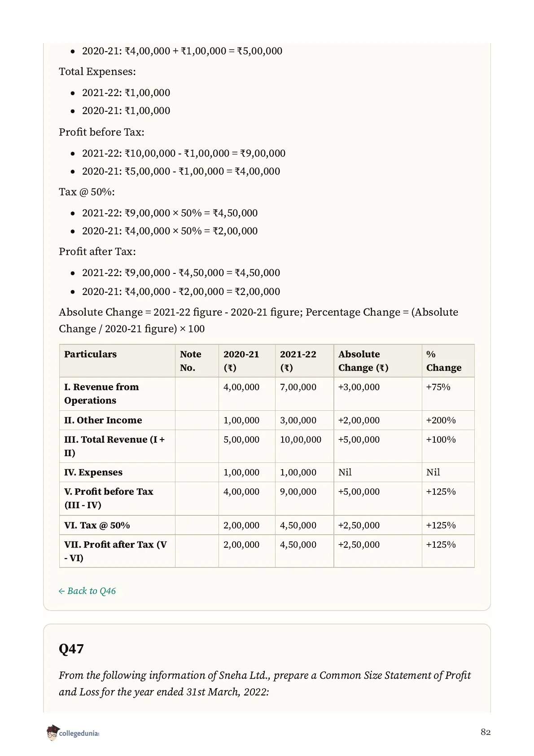Image resolution: width=534 pixels, height=756 pixels.
Task: Select Profit after Tax (V - VI) row
Action: (x=267, y=551)
